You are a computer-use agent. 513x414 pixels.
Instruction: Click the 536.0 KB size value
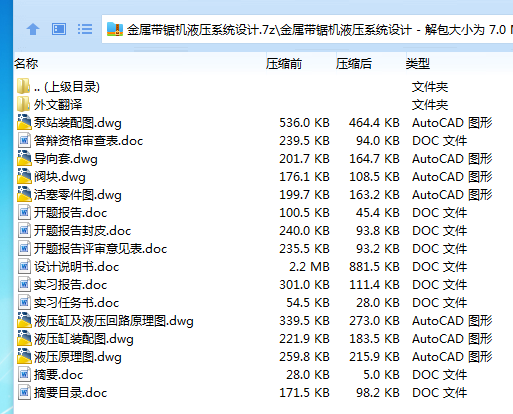pyautogui.click(x=304, y=123)
